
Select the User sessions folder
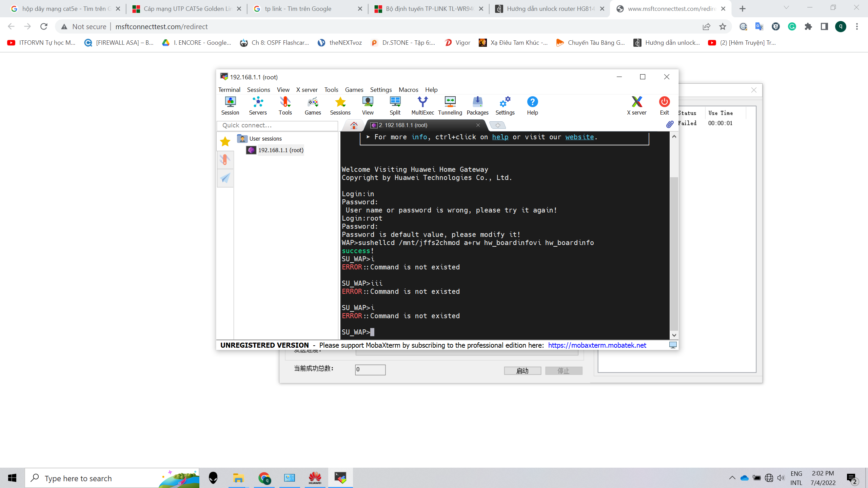[260, 139]
